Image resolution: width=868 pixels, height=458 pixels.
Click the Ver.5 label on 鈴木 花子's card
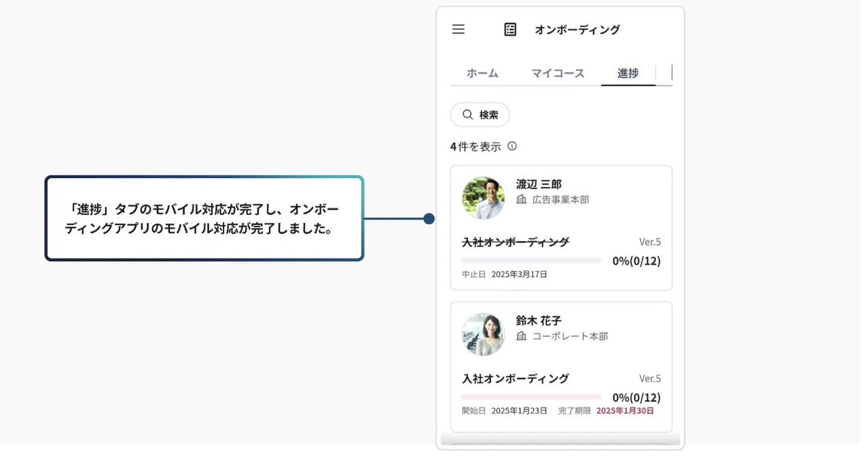coord(650,378)
